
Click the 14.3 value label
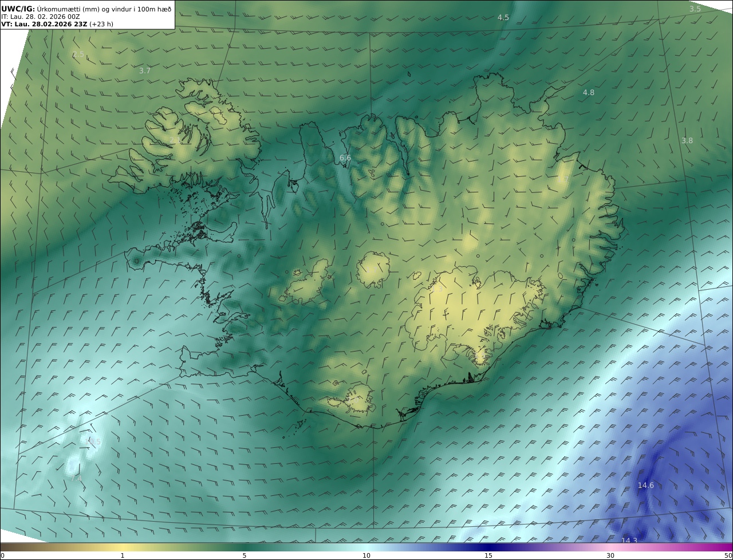[629, 541]
